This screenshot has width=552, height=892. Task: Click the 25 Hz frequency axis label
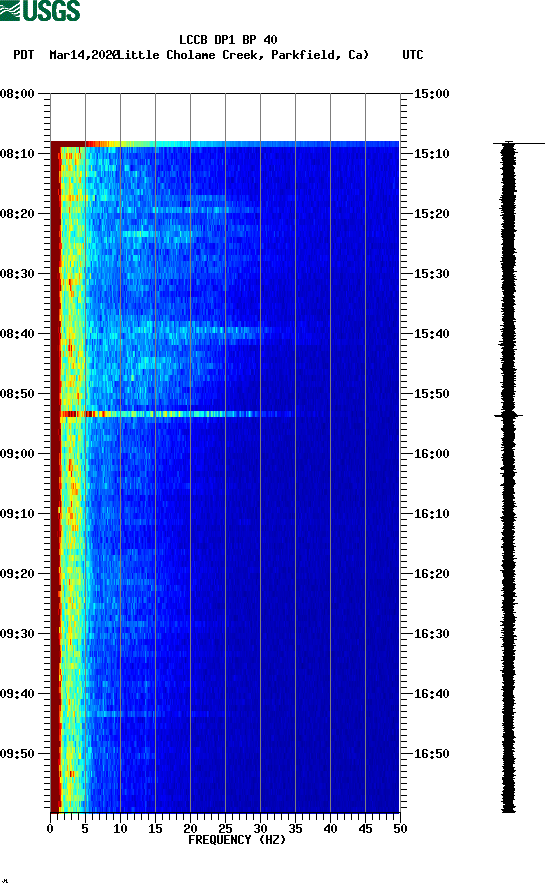(225, 829)
